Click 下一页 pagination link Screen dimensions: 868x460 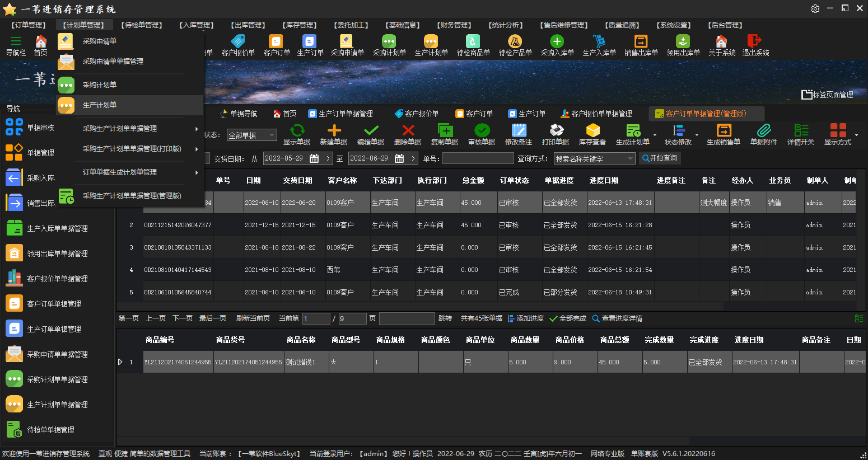pos(183,318)
